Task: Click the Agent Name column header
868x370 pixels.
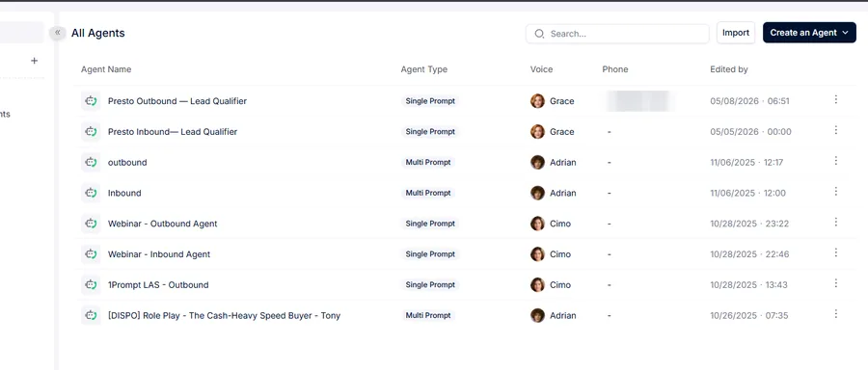Action: click(x=106, y=69)
